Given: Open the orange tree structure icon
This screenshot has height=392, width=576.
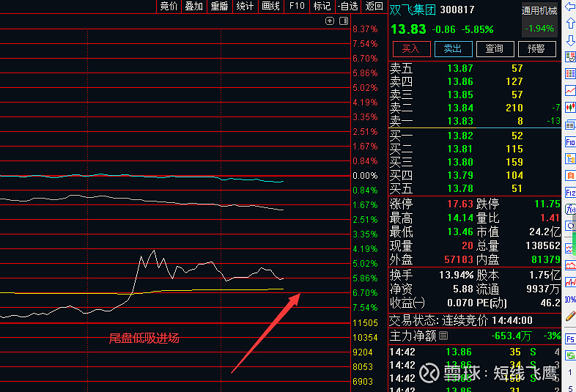Looking at the screenshot, I should pyautogui.click(x=570, y=159).
